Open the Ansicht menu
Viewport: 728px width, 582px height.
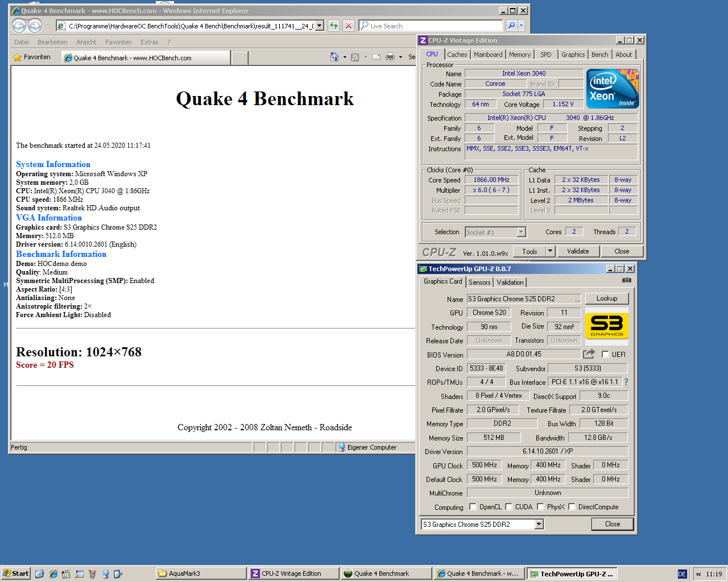click(86, 42)
